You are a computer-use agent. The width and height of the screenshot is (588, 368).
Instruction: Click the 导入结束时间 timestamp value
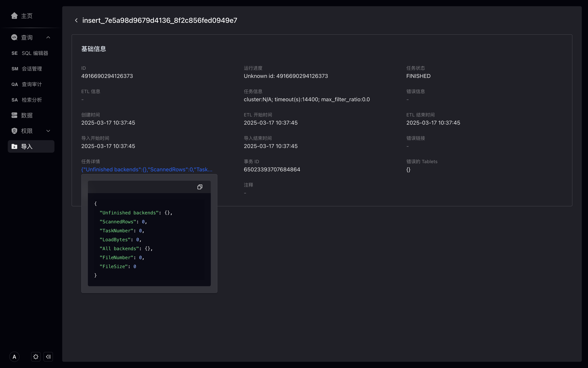coord(271,146)
